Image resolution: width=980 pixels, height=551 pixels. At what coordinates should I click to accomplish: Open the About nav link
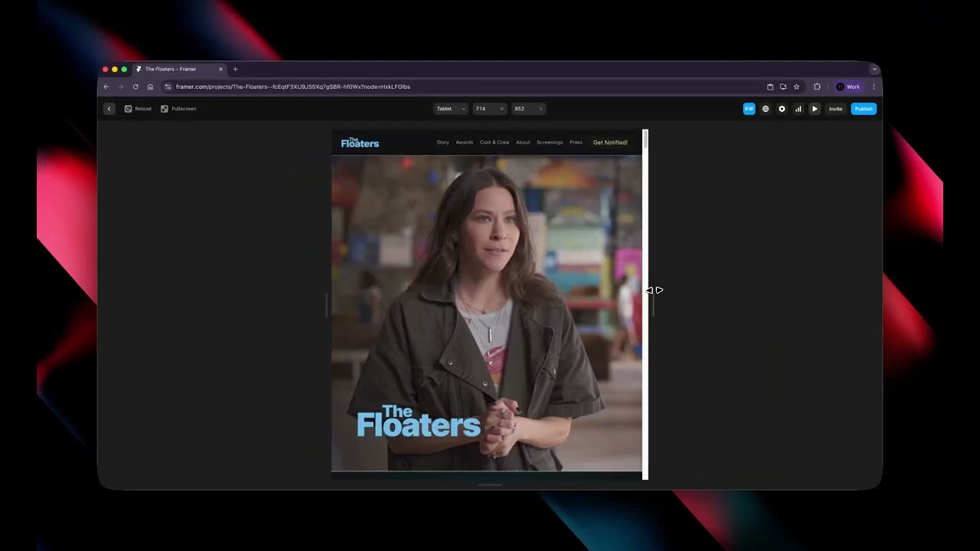coord(523,142)
